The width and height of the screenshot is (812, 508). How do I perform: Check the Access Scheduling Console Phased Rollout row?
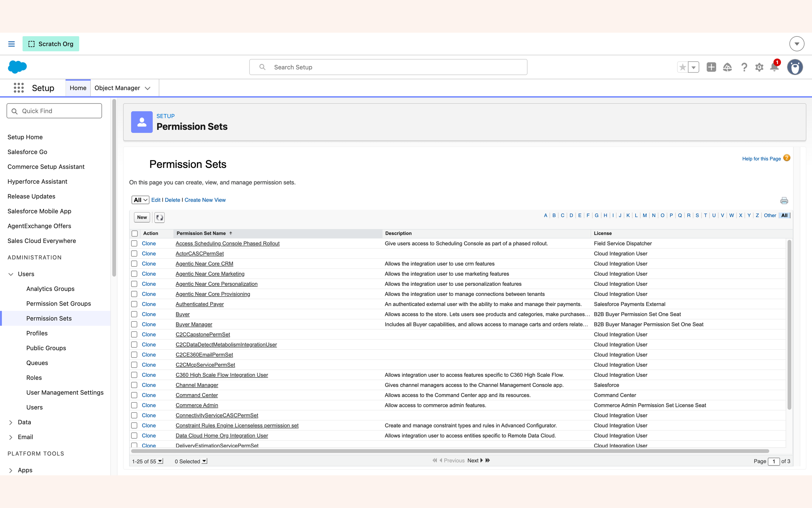click(134, 244)
